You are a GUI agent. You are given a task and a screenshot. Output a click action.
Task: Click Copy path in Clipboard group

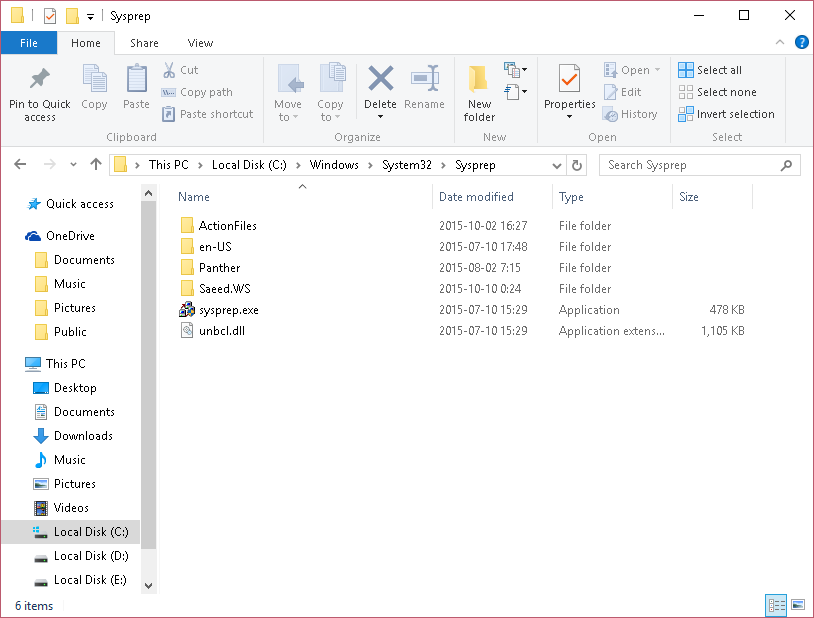[197, 92]
